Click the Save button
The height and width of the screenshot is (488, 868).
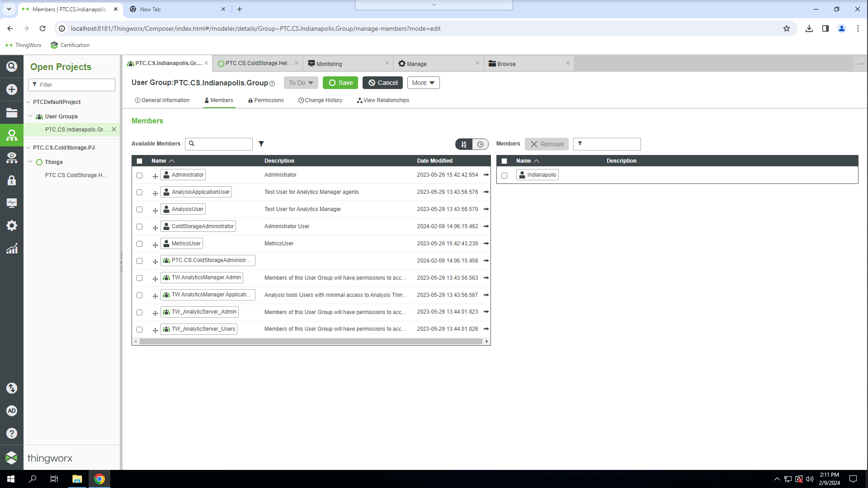pos(340,83)
